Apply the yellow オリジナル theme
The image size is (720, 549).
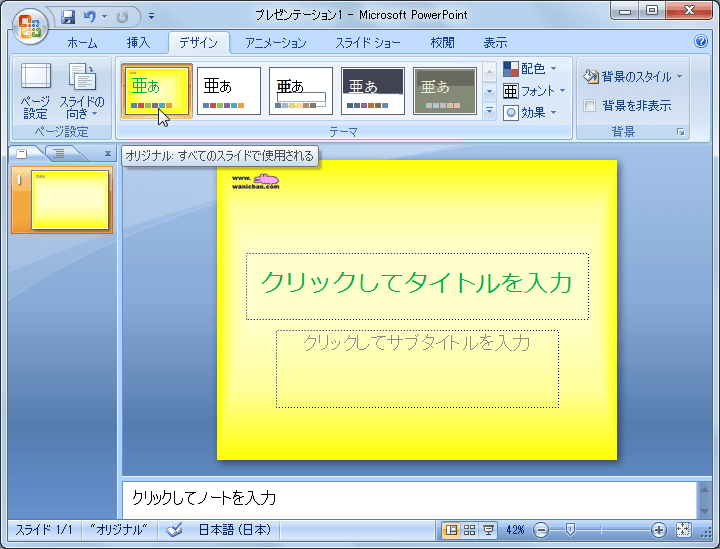157,91
